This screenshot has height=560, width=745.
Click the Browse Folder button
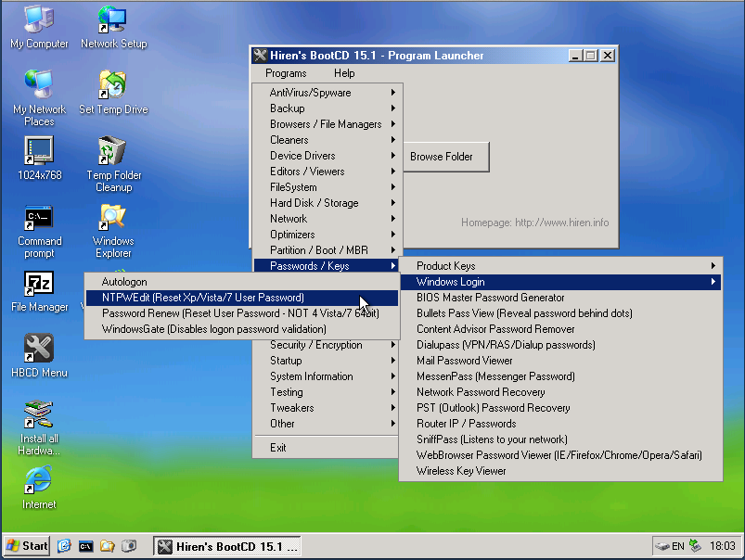(x=445, y=157)
